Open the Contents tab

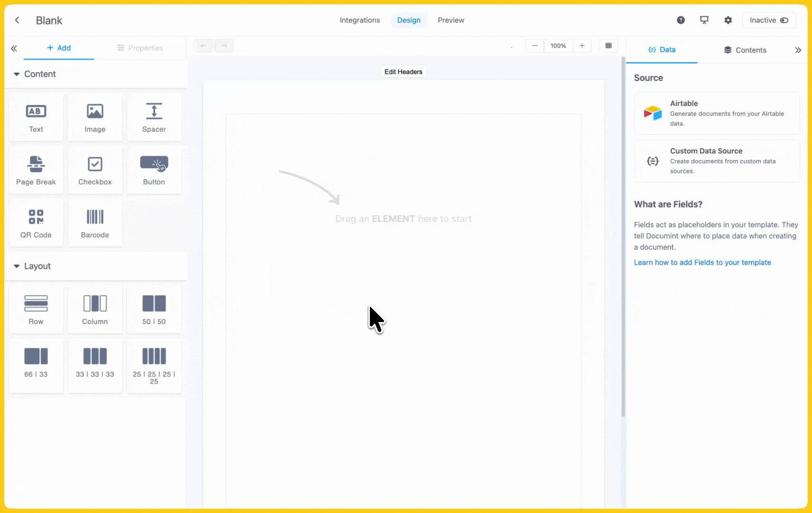745,50
